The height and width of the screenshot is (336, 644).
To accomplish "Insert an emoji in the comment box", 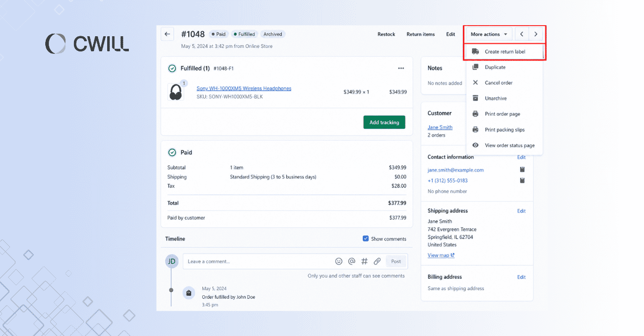I will click(339, 262).
